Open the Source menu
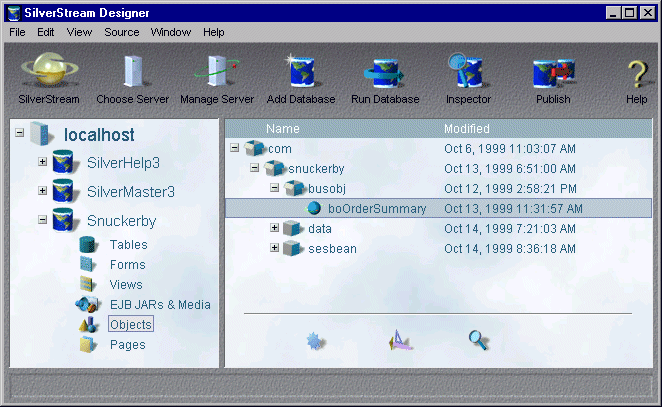This screenshot has height=407, width=662. point(122,32)
